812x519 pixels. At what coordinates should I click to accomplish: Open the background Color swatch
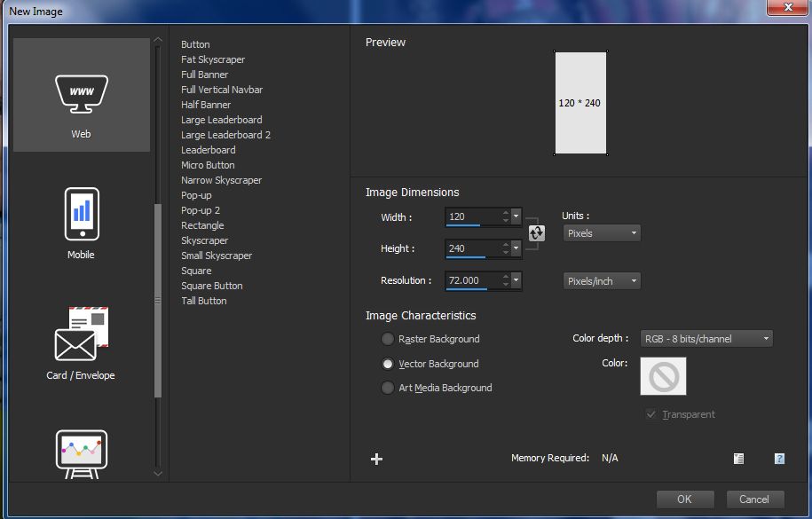[662, 376]
